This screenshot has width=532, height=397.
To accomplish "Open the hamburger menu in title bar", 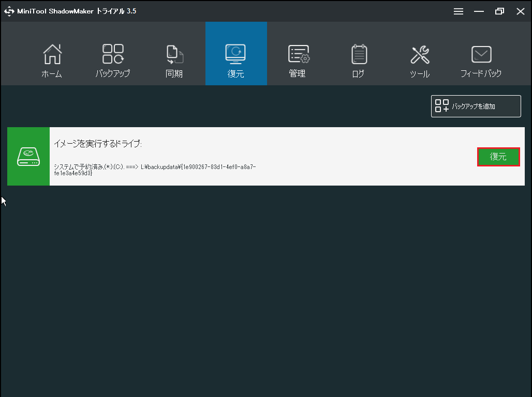I will 459,11.
